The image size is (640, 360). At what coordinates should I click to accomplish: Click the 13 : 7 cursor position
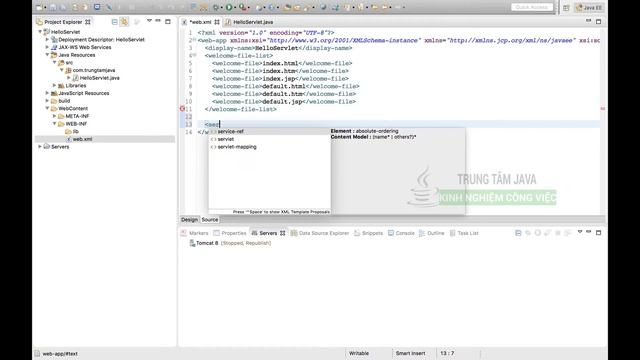tap(447, 353)
